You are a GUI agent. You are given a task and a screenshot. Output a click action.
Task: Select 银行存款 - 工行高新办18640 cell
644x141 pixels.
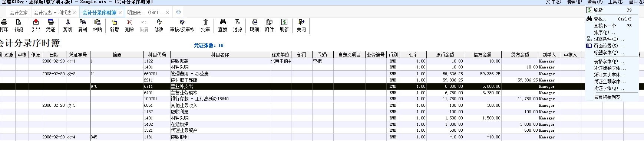click(x=220, y=99)
